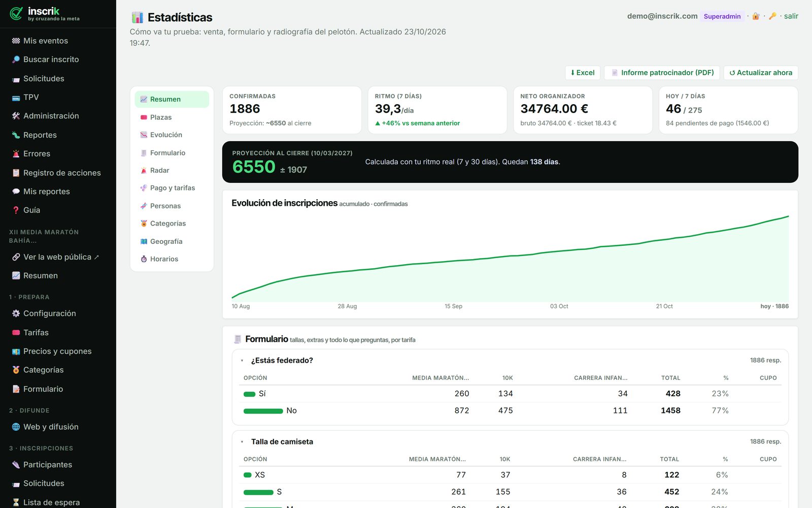Click the green bar for No option
This screenshot has height=508, width=812.
(263, 411)
